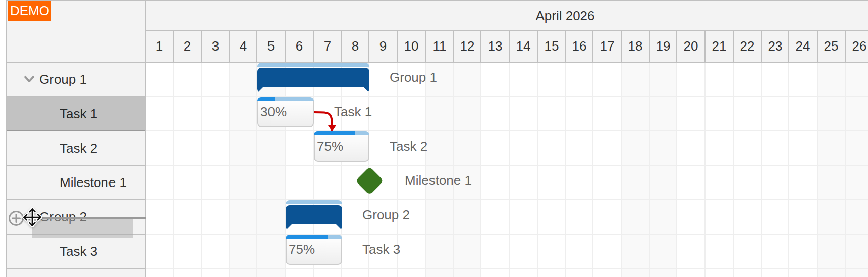Click the dark blue Group 2 summary bar

[x=313, y=215]
